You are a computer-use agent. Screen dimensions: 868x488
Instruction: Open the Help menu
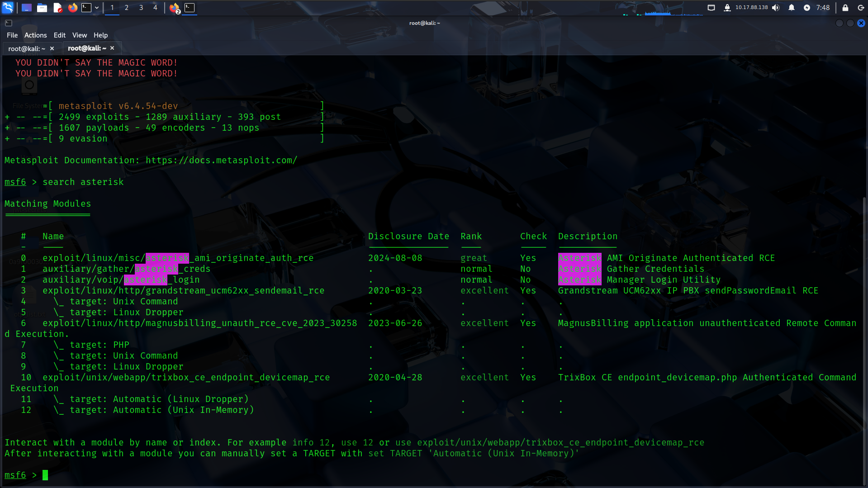[101, 35]
